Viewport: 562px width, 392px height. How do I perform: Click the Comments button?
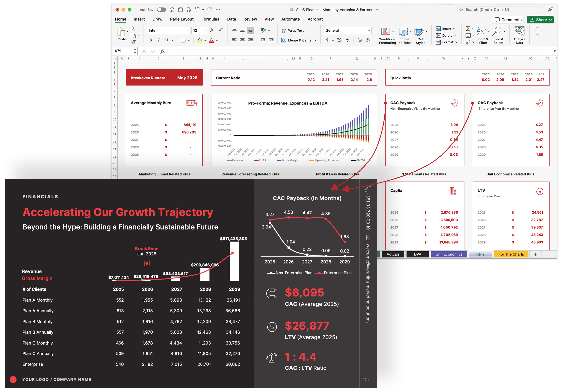(x=508, y=20)
